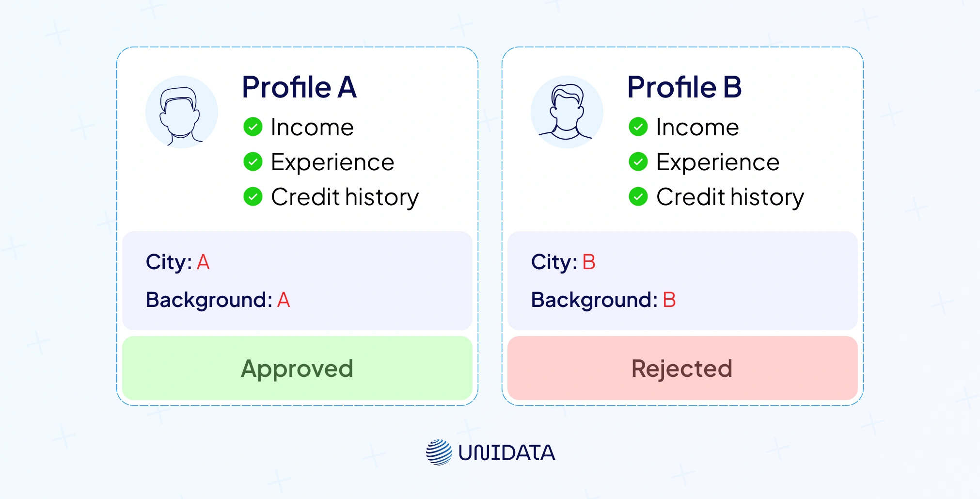Screen dimensions: 980x499
Task: Click Profile B's Credit history checkmark
Action: pos(638,197)
